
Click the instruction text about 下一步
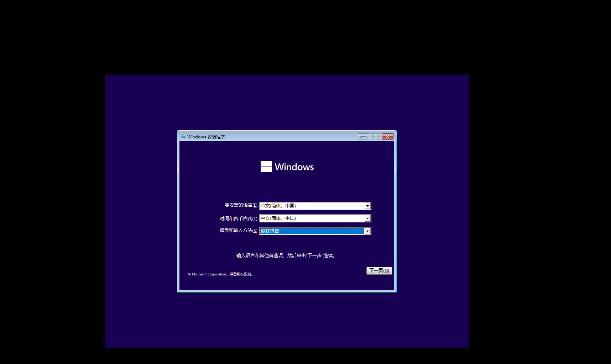(x=286, y=255)
